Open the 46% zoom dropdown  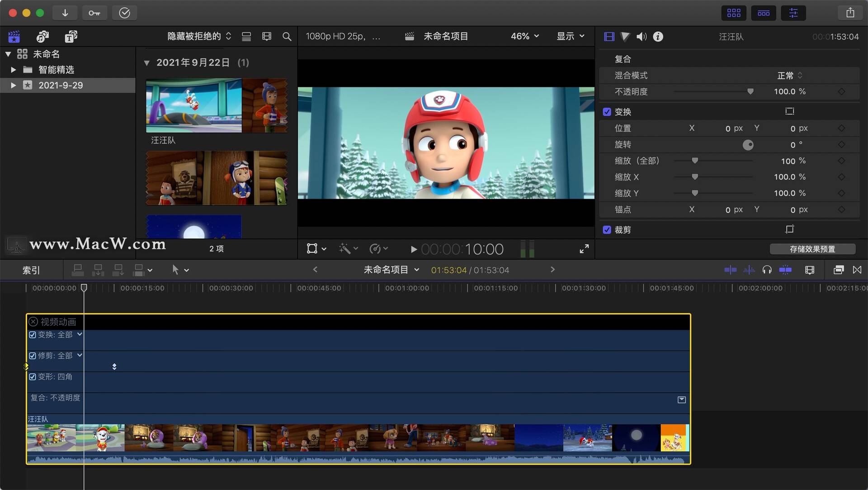525,36
